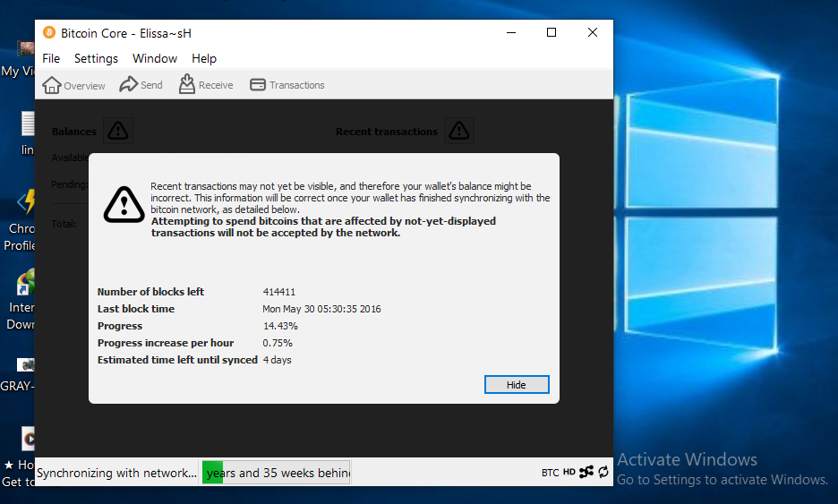Click the warning icon beside Balances
This screenshot has height=504, width=838.
[117, 131]
